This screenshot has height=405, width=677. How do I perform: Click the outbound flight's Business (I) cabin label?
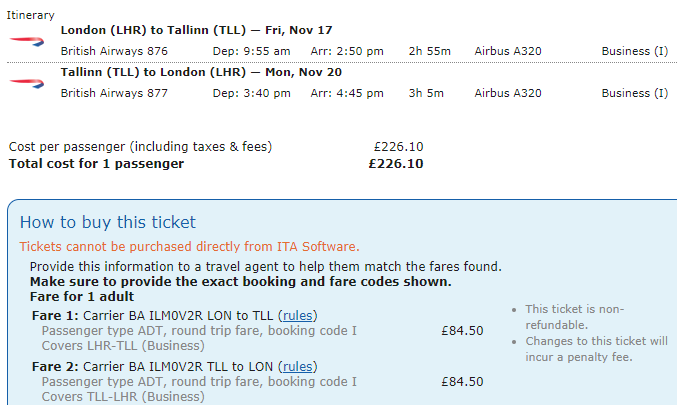tap(634, 51)
